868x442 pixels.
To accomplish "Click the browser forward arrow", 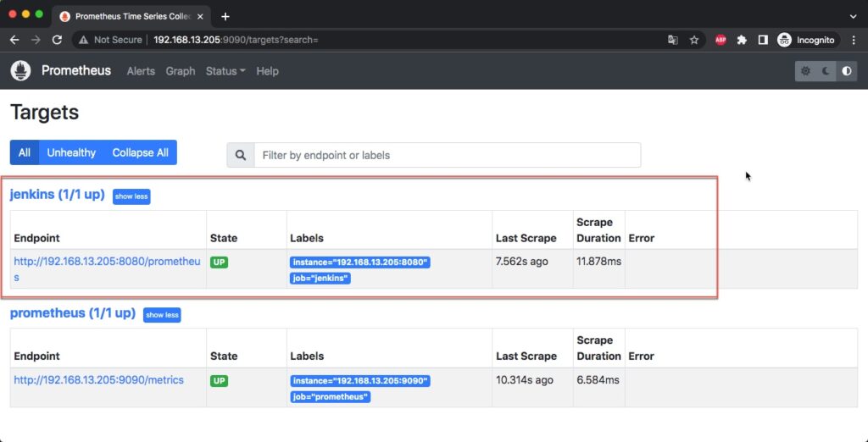I will tap(36, 40).
